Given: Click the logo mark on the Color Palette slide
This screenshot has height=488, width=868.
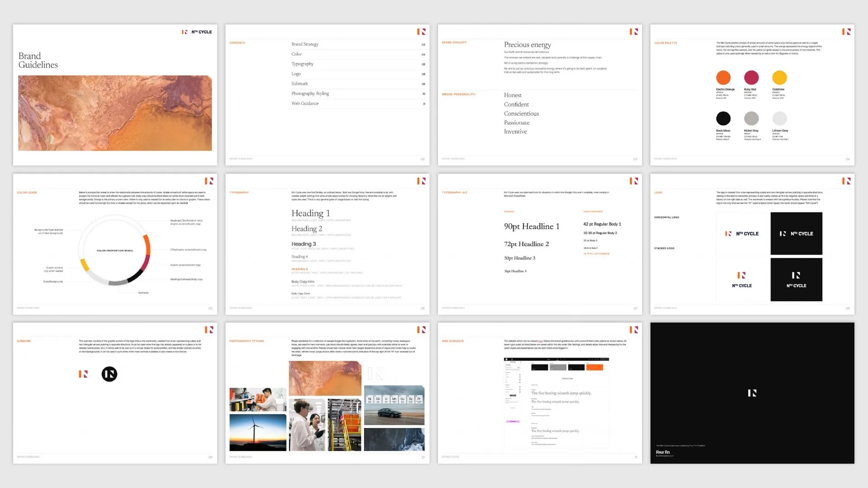Looking at the screenshot, I should point(846,32).
